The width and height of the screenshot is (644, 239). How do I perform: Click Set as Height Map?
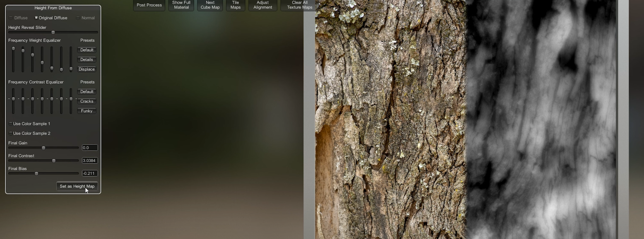[x=77, y=186]
